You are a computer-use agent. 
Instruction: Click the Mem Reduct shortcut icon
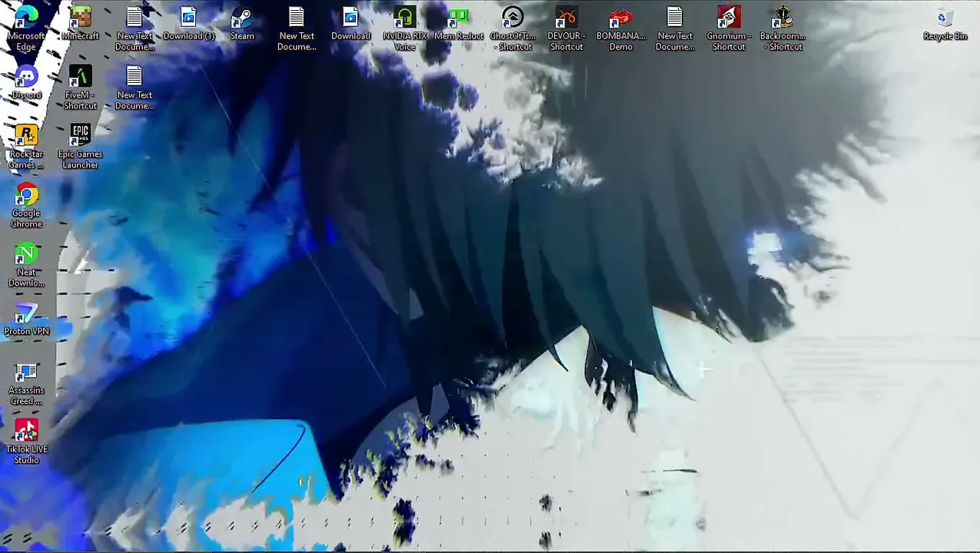(459, 23)
